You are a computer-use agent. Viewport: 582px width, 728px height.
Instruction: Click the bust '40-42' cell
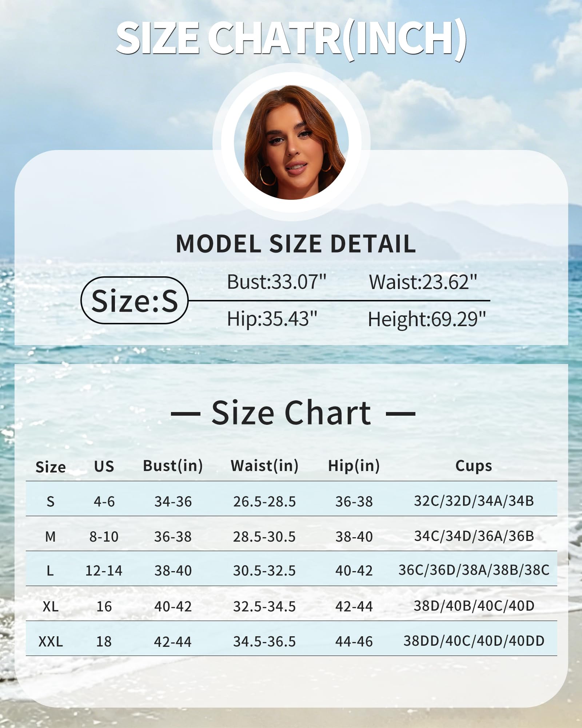[x=173, y=606]
